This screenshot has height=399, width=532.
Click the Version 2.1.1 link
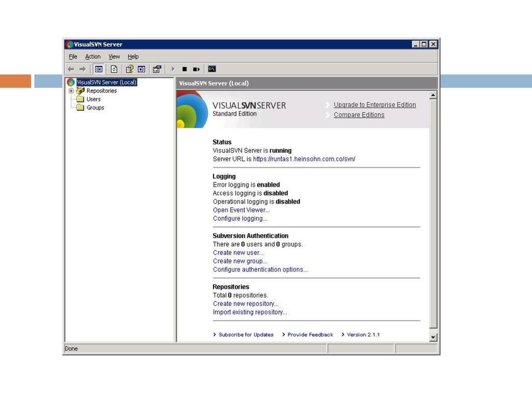click(363, 335)
